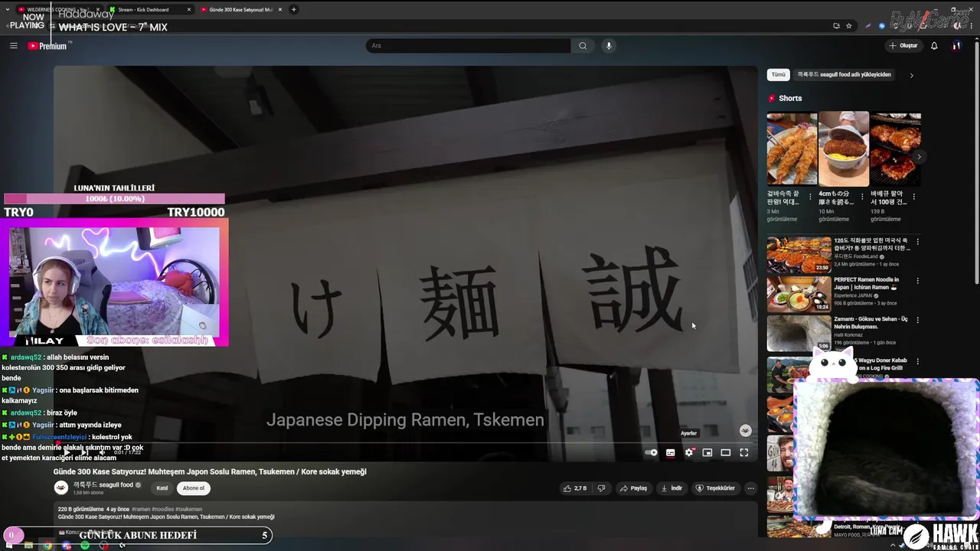Click the Abone ol subscribe button
Image resolution: width=980 pixels, height=551 pixels.
pos(194,487)
